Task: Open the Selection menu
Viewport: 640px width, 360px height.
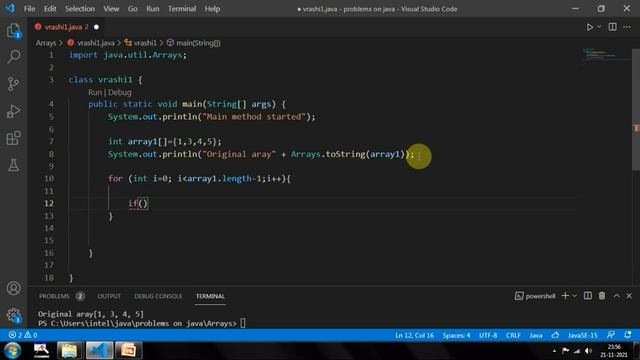Action: click(80, 9)
